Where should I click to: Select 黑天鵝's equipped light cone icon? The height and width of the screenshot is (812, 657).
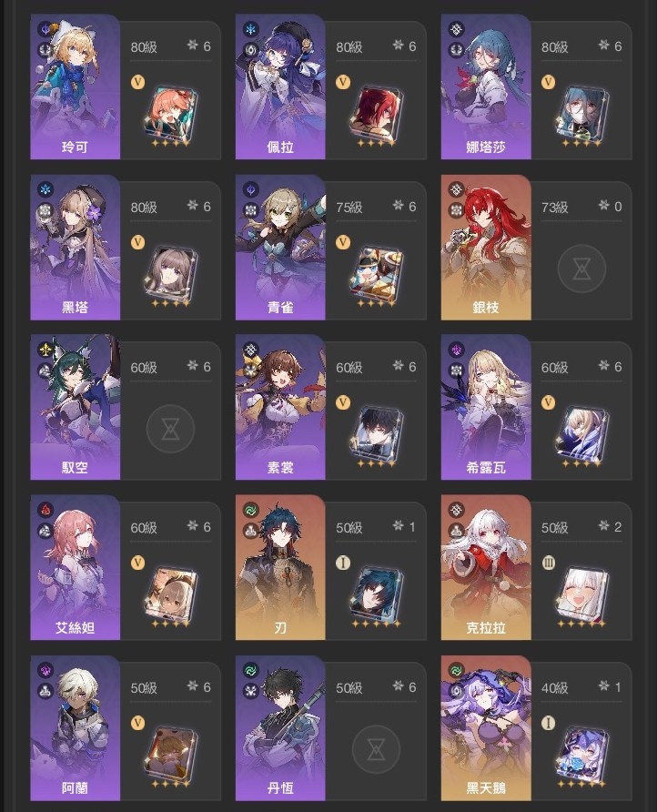(x=582, y=757)
